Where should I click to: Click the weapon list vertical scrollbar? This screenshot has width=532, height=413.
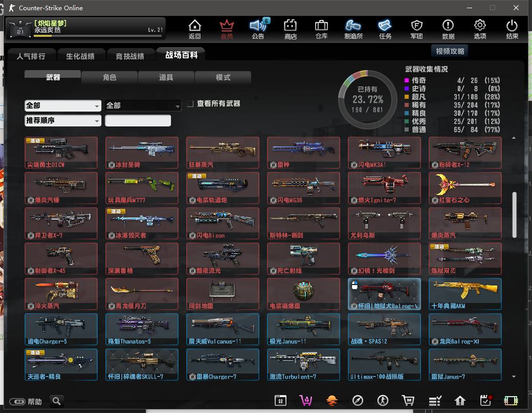click(x=514, y=214)
